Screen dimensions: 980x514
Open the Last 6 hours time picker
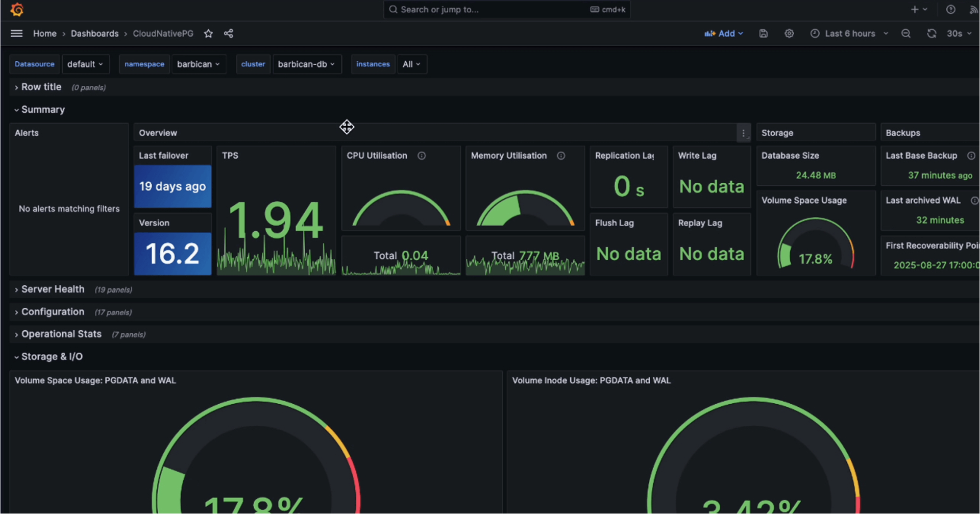coord(849,34)
